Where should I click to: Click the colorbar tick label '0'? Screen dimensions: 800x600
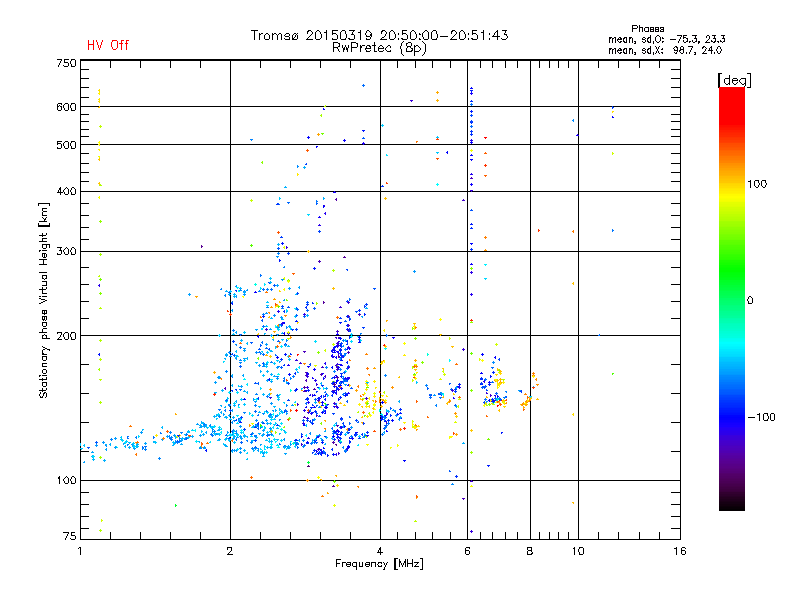750,301
